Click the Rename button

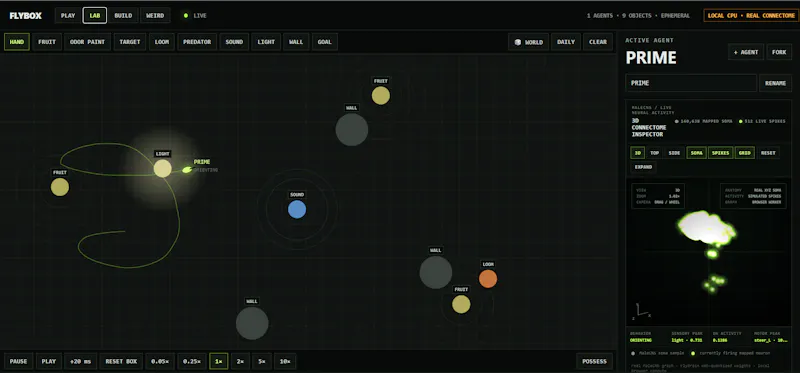(776, 83)
